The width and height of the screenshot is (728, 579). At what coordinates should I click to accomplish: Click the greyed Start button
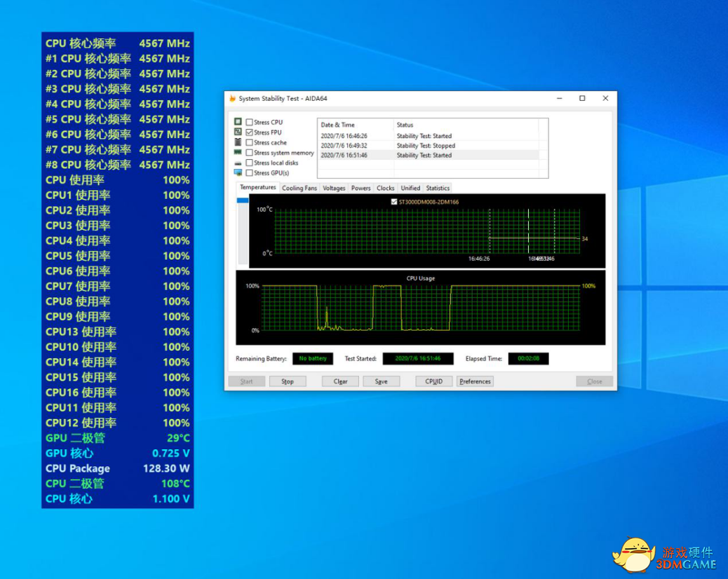click(247, 381)
